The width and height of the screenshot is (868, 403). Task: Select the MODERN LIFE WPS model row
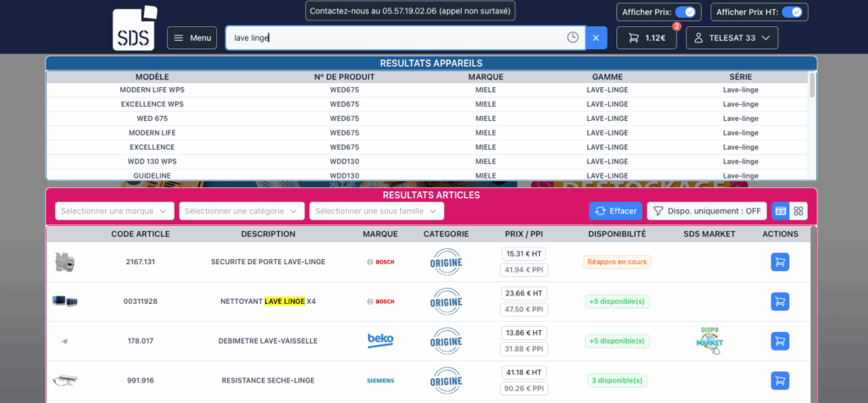[x=427, y=90]
